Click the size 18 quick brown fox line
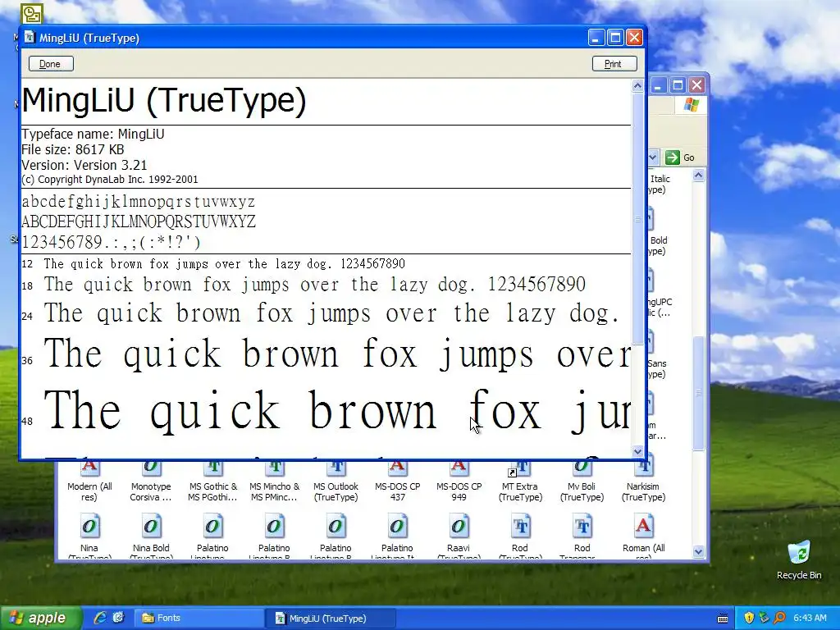This screenshot has height=630, width=840. pos(314,285)
